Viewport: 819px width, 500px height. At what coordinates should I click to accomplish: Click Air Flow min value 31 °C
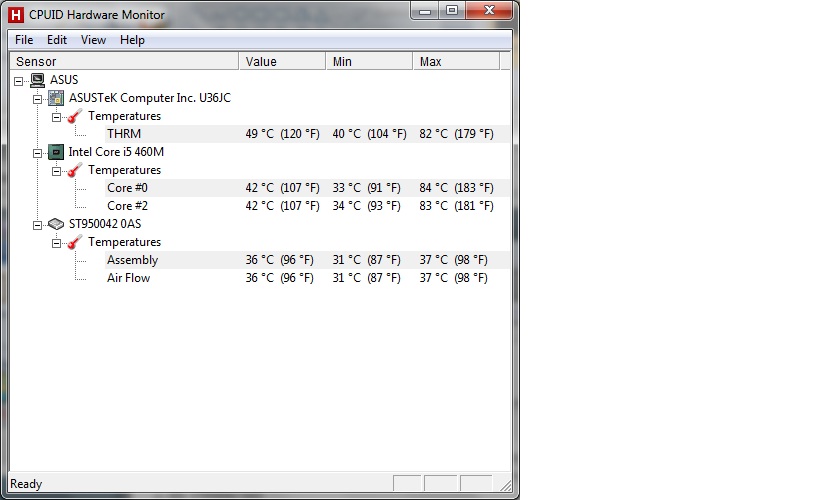367,278
